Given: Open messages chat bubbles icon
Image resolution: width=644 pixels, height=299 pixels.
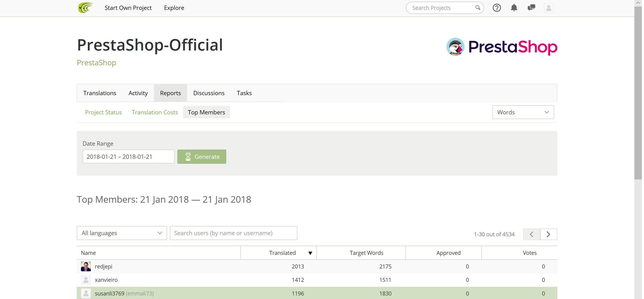Looking at the screenshot, I should [531, 8].
